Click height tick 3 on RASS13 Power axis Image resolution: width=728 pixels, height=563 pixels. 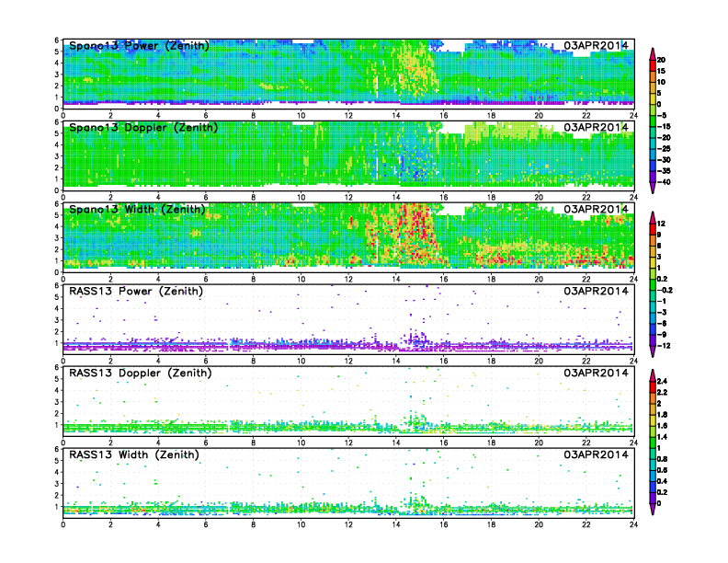click(x=57, y=320)
